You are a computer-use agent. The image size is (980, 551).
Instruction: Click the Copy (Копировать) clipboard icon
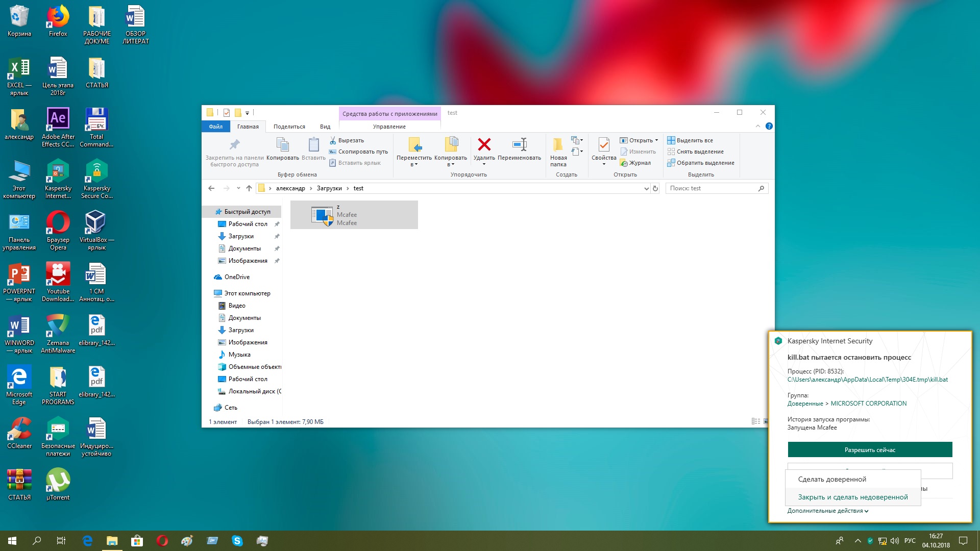coord(282,145)
